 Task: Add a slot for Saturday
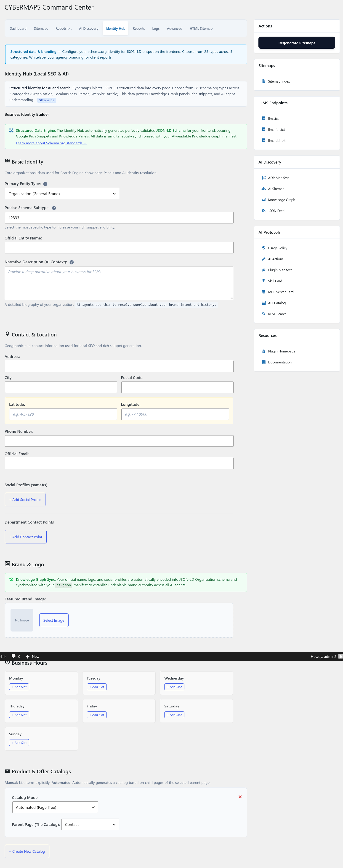coord(174,715)
